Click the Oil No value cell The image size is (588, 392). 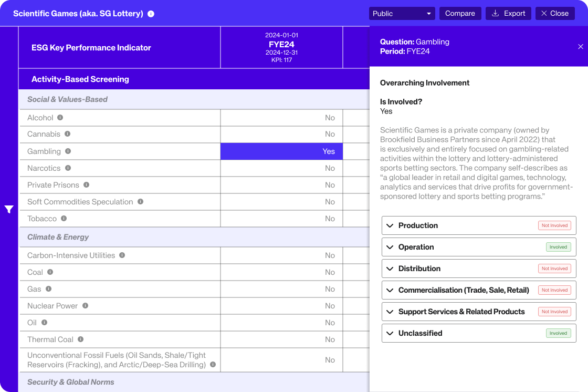coord(281,323)
